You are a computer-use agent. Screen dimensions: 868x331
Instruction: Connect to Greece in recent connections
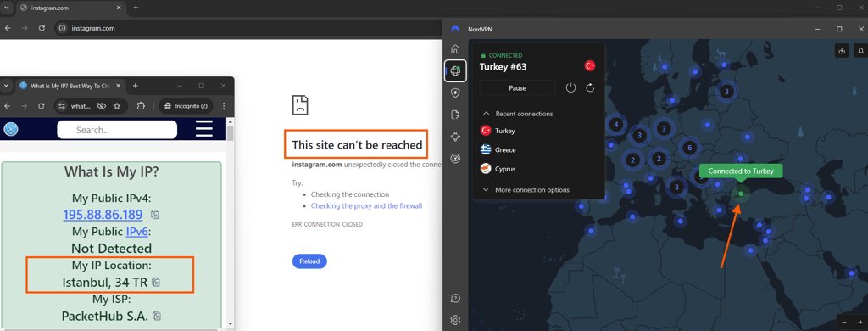498,149
